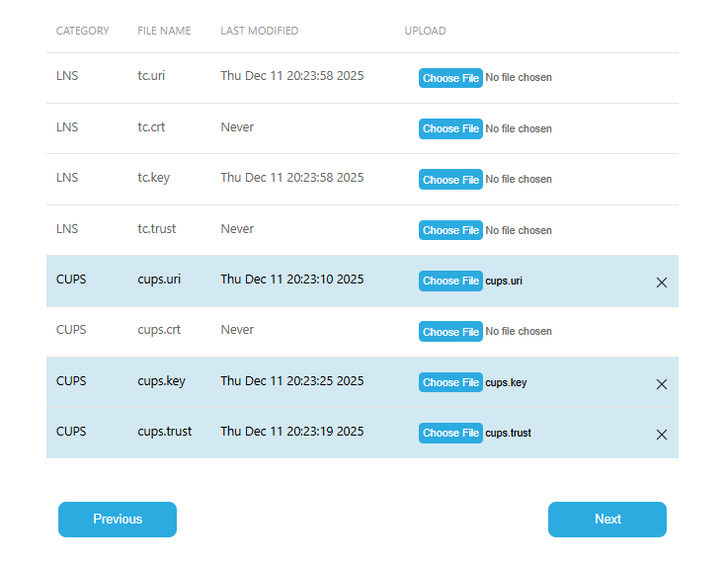Image resolution: width=728 pixels, height=563 pixels.
Task: Choose a file for tc.trust
Action: tap(450, 230)
